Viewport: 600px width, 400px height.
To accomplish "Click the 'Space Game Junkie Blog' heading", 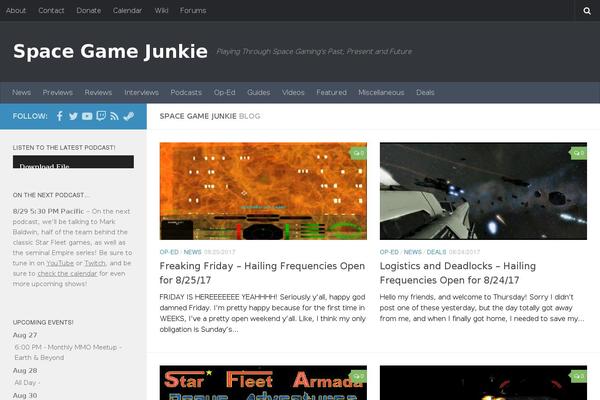I will pos(210,116).
